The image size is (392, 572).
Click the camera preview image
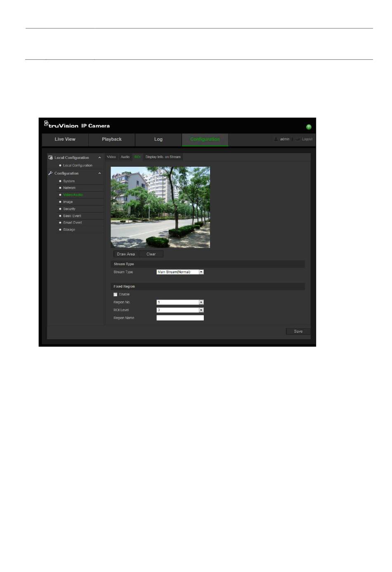click(x=161, y=207)
